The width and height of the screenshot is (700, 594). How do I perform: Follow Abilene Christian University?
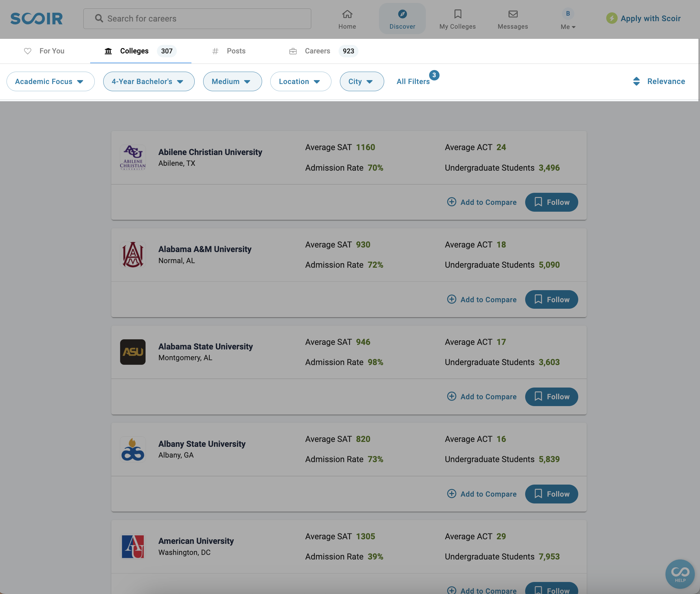pyautogui.click(x=551, y=202)
